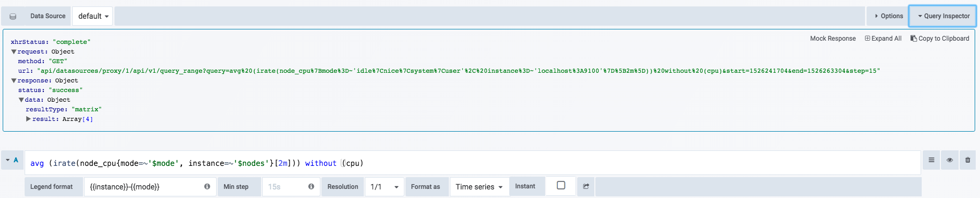Open the default data source dropdown
980x198 pixels.
[93, 16]
